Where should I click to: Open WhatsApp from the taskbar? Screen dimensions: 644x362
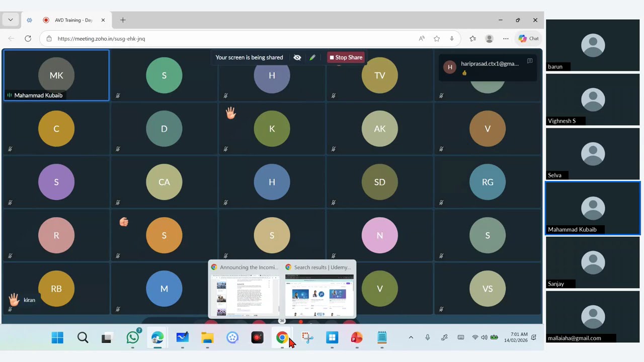coord(133,338)
